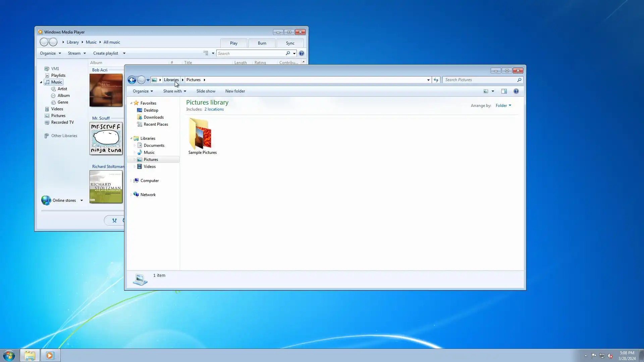Collapse the Libraries tree node
This screenshot has width=644, height=362.
pos(131,138)
